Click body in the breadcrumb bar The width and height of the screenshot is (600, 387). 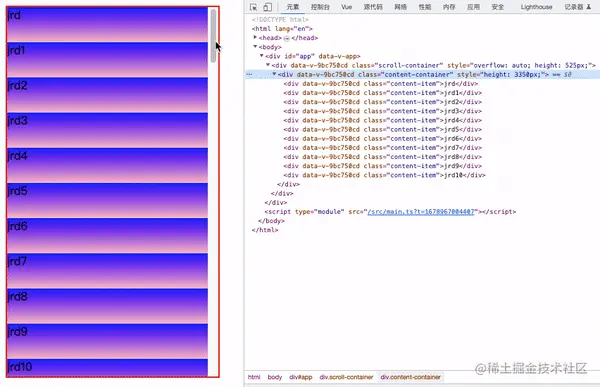tap(275, 377)
